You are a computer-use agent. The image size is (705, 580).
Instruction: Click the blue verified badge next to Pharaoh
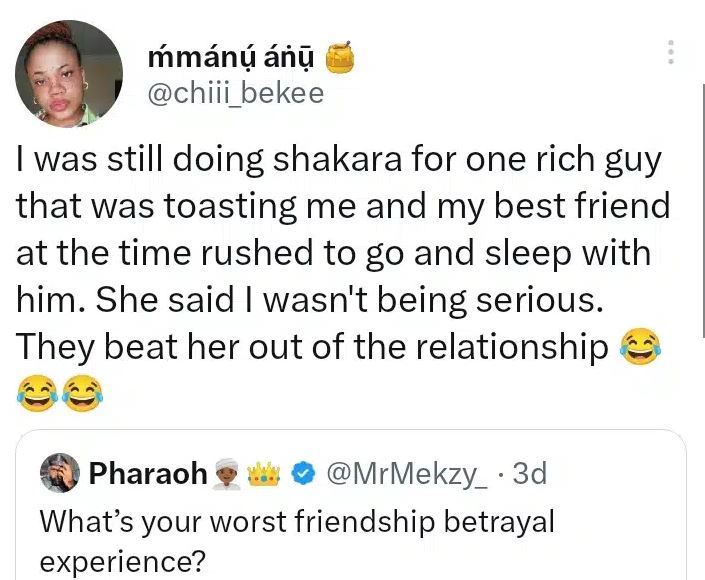304,473
